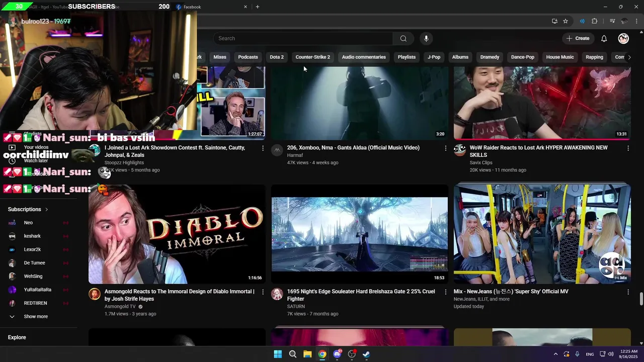Open options for WoW Raider Reacts video
This screenshot has width=644, height=362.
point(628,148)
